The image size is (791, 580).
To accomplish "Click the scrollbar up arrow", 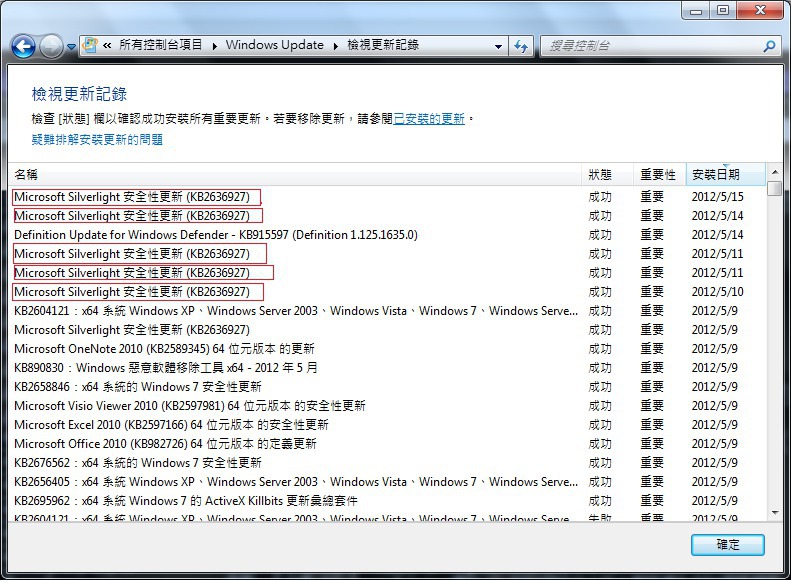I will pyautogui.click(x=774, y=172).
